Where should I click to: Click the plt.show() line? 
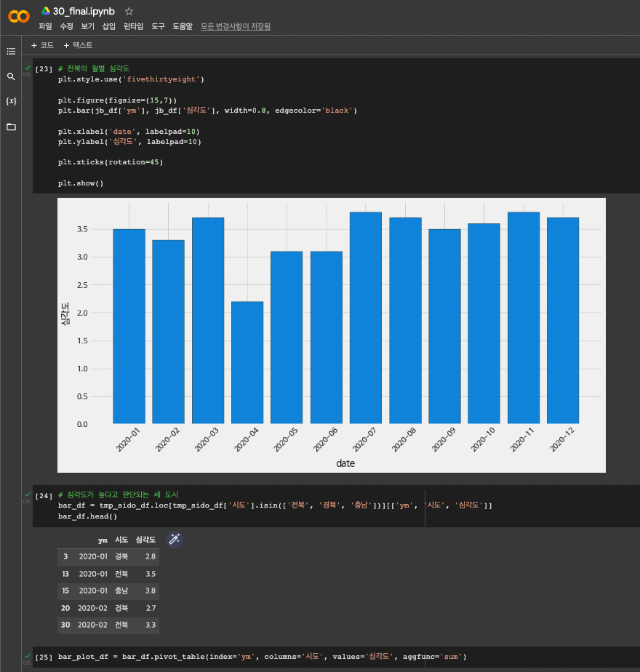pos(81,183)
